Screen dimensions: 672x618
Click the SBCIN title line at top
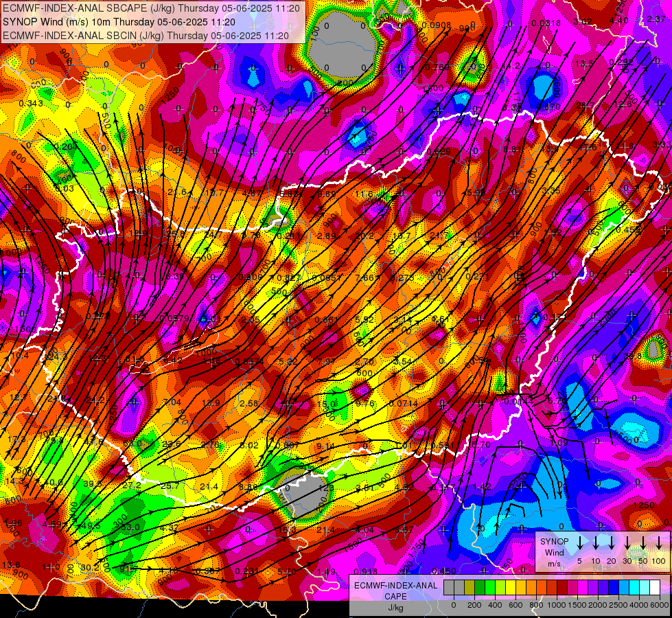click(146, 36)
